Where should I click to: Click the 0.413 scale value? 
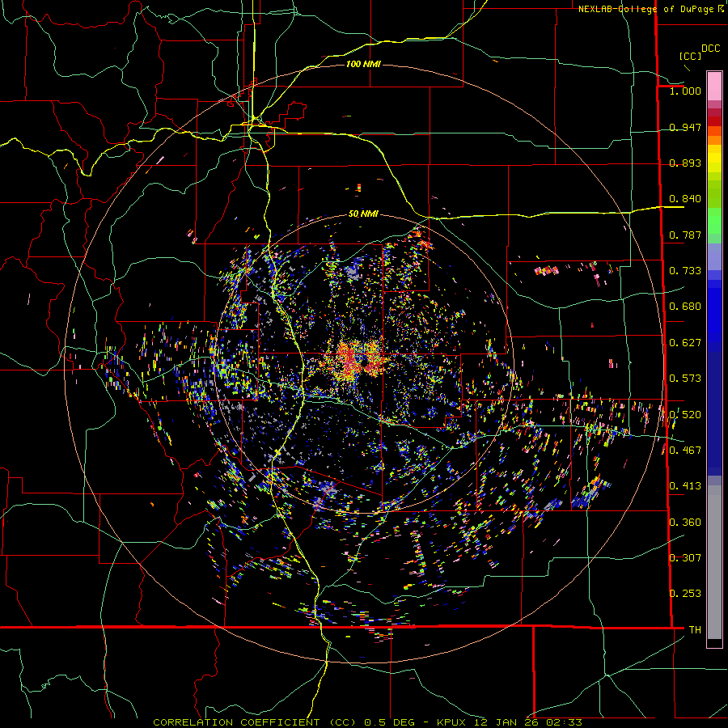click(685, 486)
